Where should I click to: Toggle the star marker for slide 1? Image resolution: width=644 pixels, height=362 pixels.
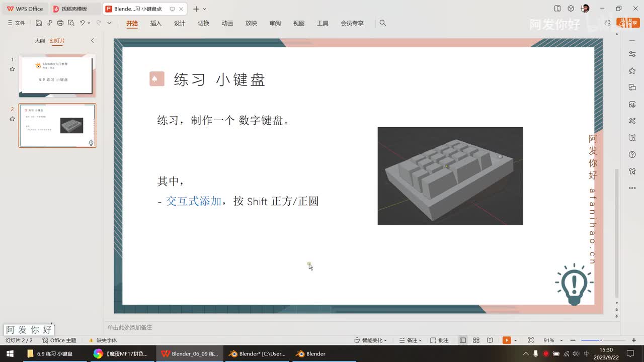pyautogui.click(x=12, y=69)
